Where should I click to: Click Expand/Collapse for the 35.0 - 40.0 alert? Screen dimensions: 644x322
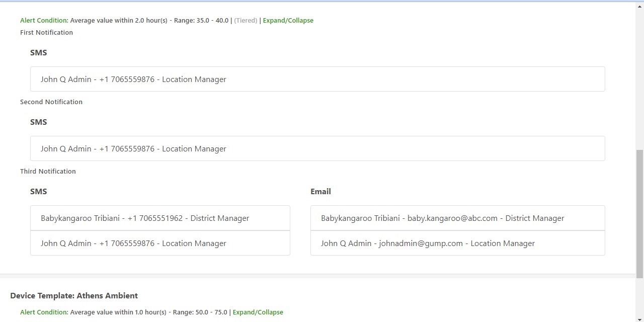[x=288, y=21]
